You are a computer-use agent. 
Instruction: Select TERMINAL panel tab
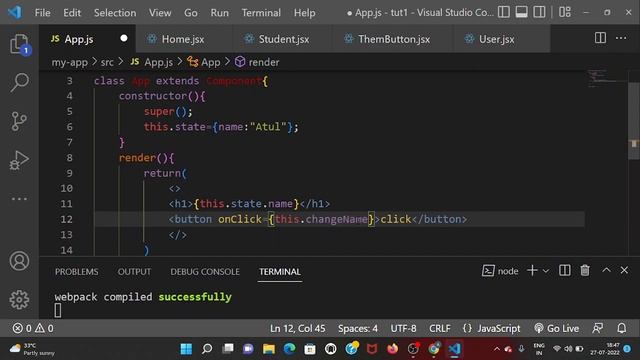(x=280, y=272)
